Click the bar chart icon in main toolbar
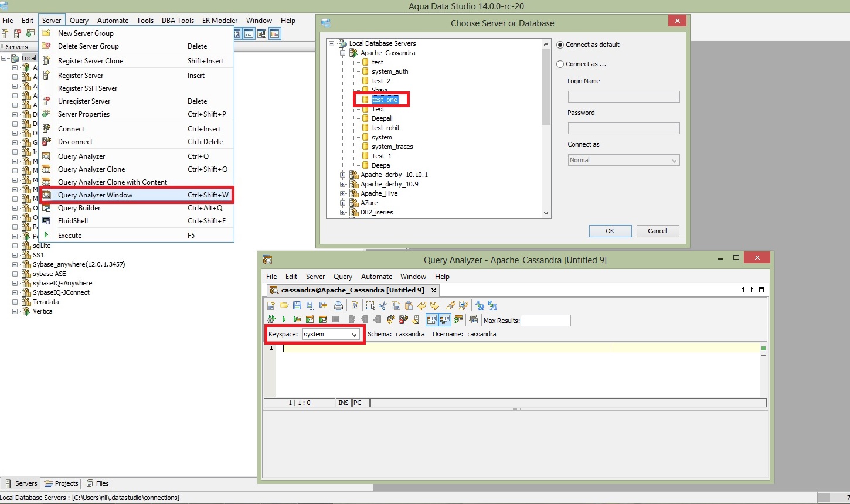 click(274, 33)
